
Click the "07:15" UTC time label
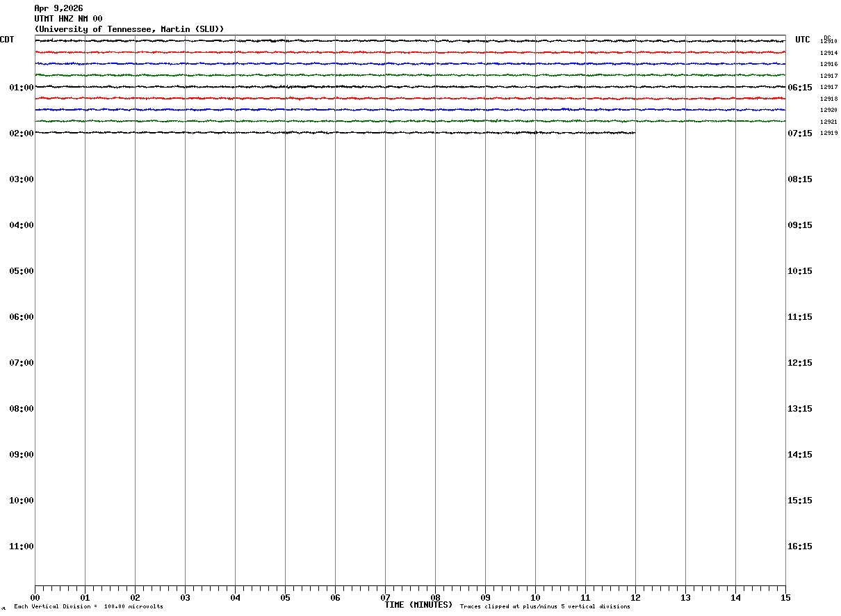[800, 133]
